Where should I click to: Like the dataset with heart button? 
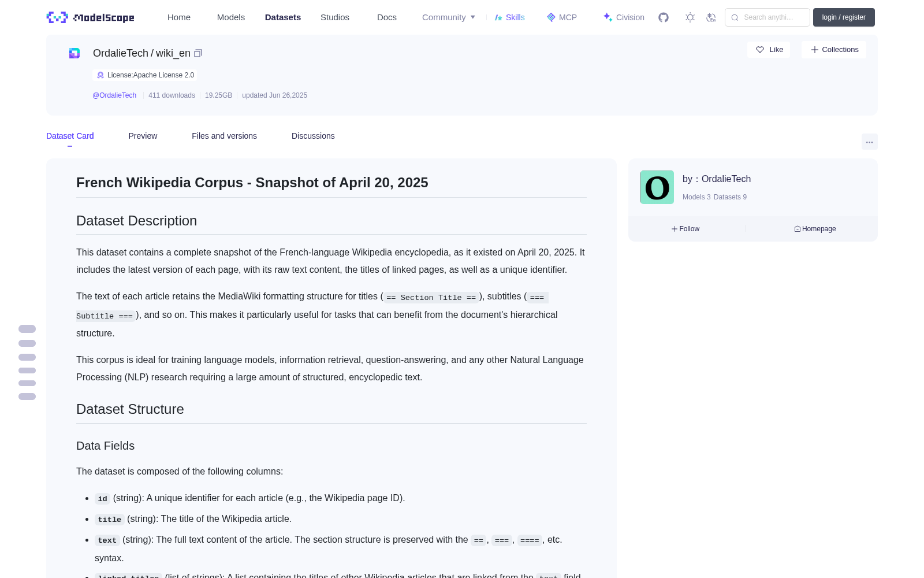[769, 50]
